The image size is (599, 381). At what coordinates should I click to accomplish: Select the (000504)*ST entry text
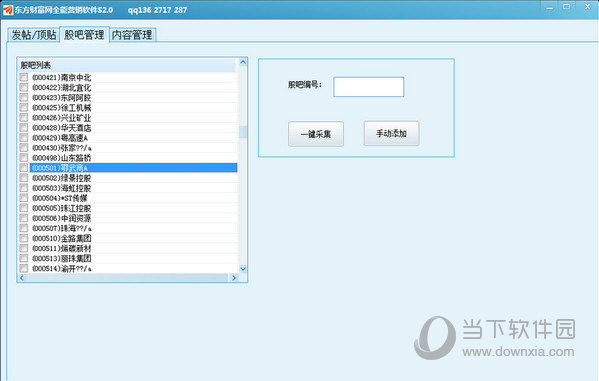pos(60,198)
